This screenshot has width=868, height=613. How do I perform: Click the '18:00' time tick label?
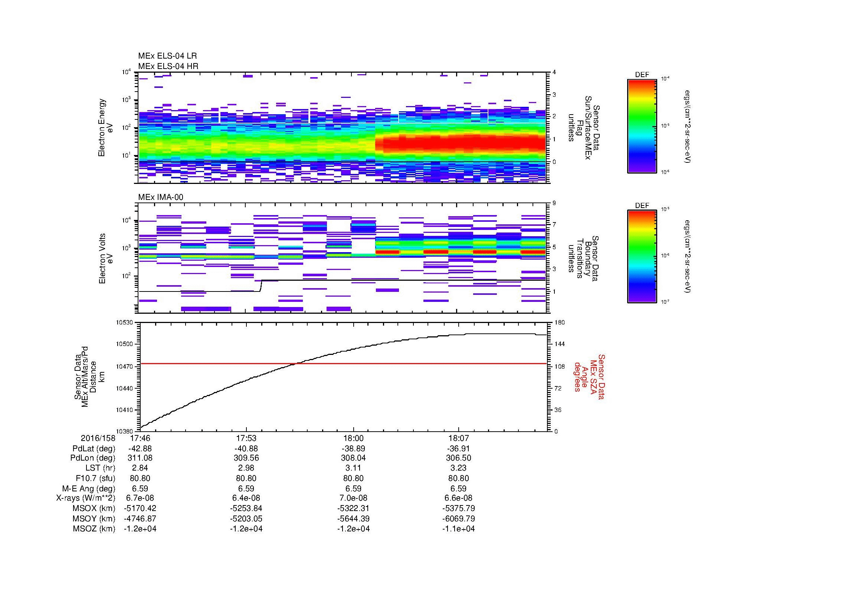coord(354,438)
